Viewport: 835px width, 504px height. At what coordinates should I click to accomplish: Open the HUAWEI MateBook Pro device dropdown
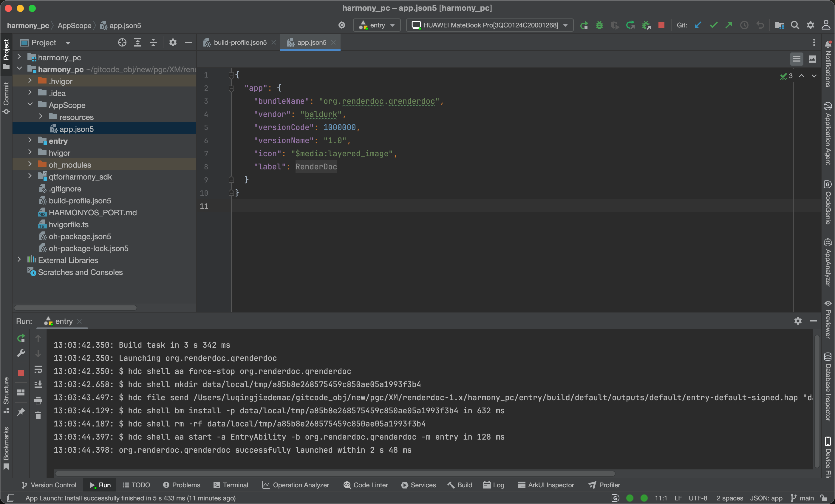tap(490, 25)
